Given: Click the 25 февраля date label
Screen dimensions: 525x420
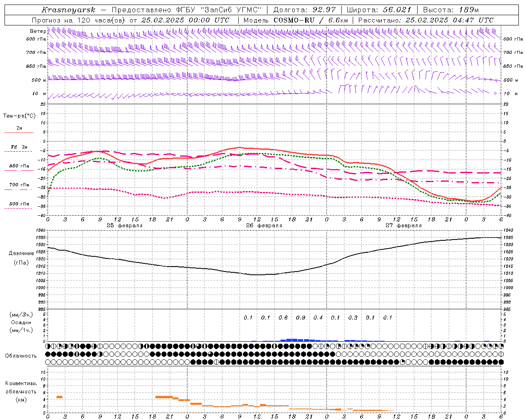Looking at the screenshot, I should (125, 226).
